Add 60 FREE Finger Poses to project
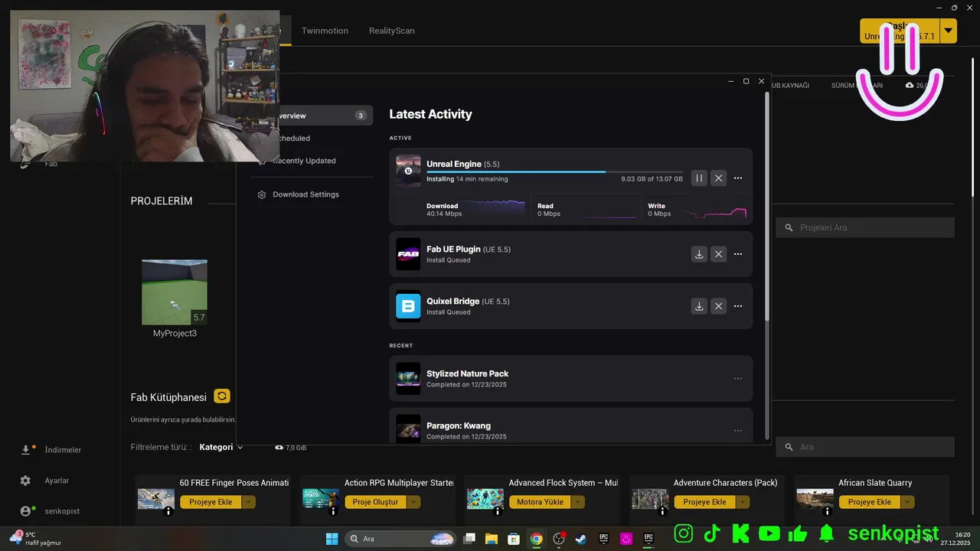The width and height of the screenshot is (980, 551). tap(211, 502)
